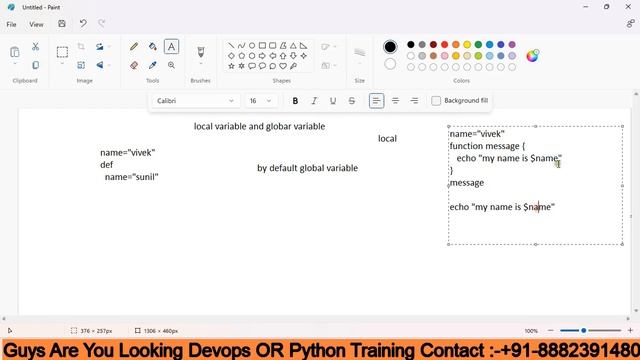Open the font size 16 dropdown
The height and width of the screenshot is (360, 640).
pyautogui.click(x=261, y=101)
